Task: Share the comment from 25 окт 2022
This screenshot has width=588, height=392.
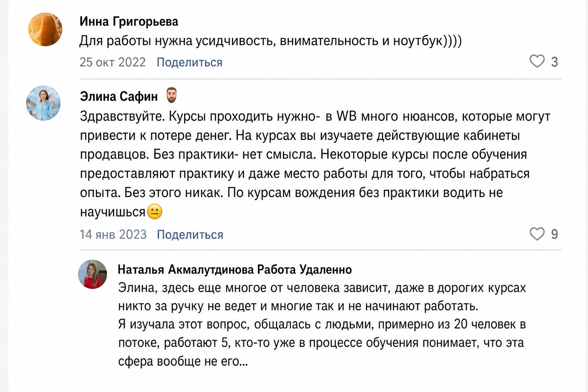Action: 189,62
